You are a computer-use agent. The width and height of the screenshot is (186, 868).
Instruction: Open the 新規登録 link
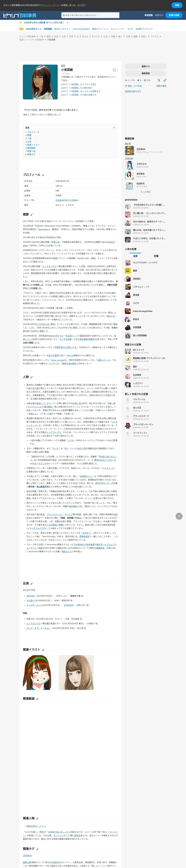tap(148, 15)
